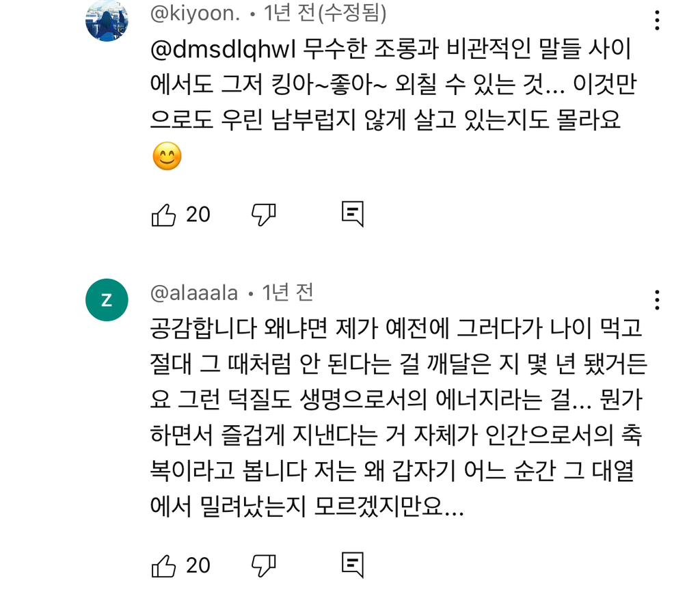
Task: Click the '20' like count under @kiyoon.'s comment
Action: (197, 214)
